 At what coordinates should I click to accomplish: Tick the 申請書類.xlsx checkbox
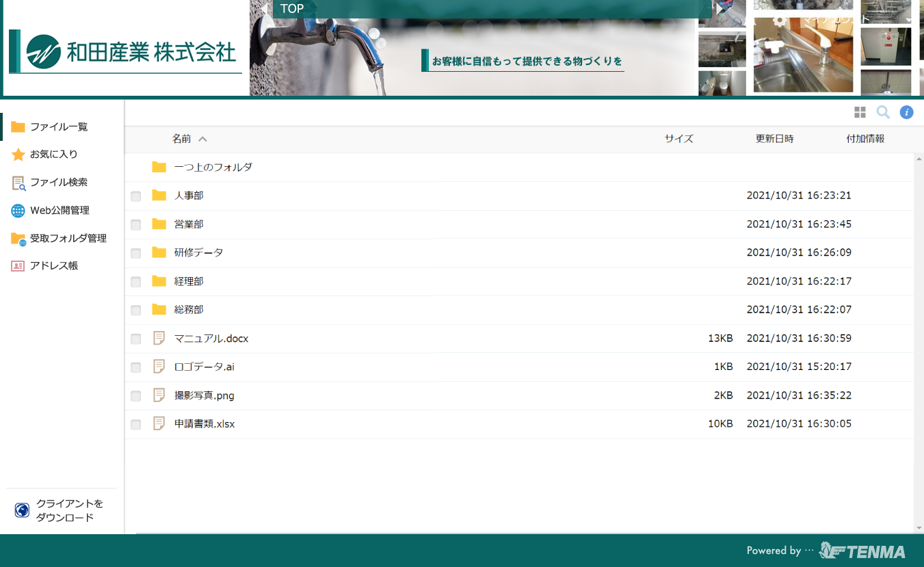point(136,425)
